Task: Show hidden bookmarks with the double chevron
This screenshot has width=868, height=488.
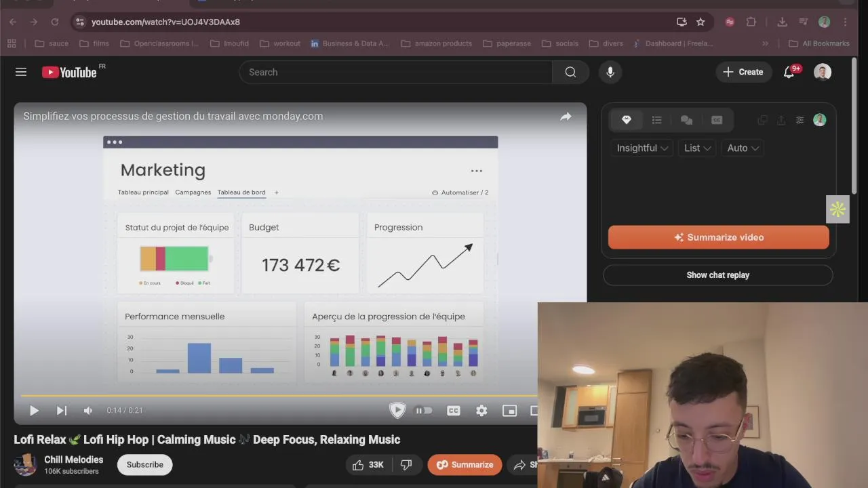Action: point(766,43)
